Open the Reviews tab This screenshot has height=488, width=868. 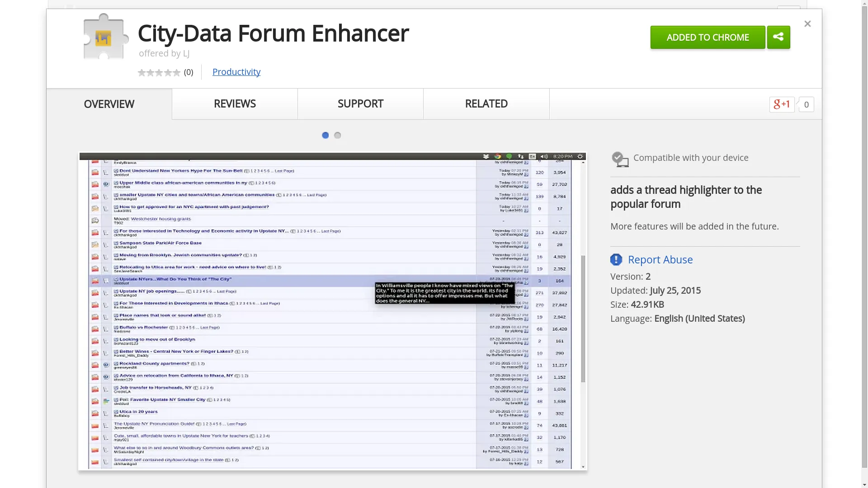tap(235, 104)
